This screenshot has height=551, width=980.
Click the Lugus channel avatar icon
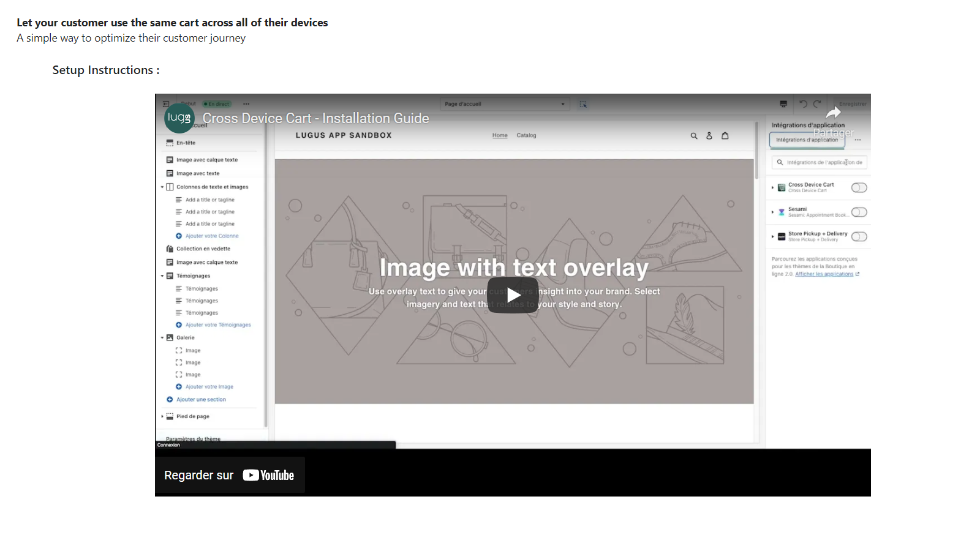179,118
